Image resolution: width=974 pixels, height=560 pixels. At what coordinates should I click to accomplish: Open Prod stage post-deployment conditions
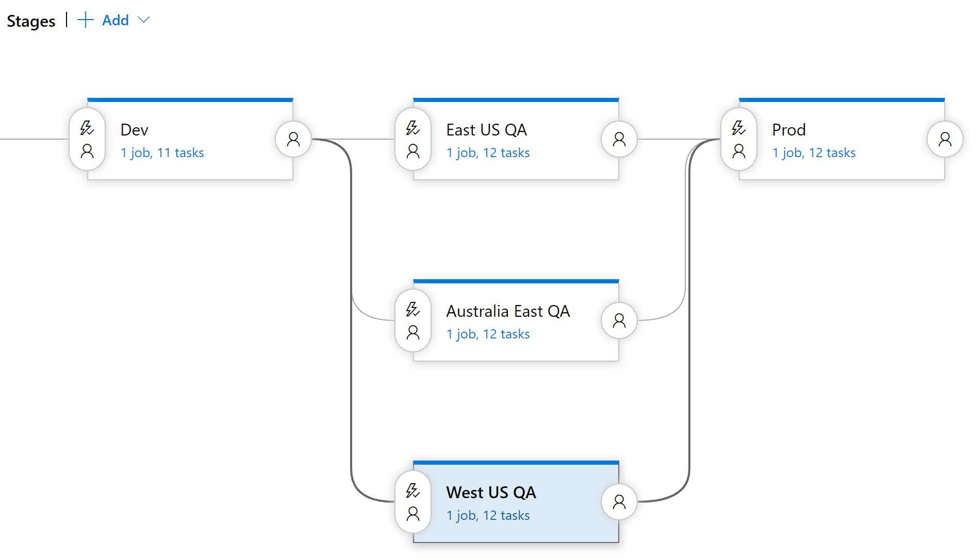tap(945, 139)
